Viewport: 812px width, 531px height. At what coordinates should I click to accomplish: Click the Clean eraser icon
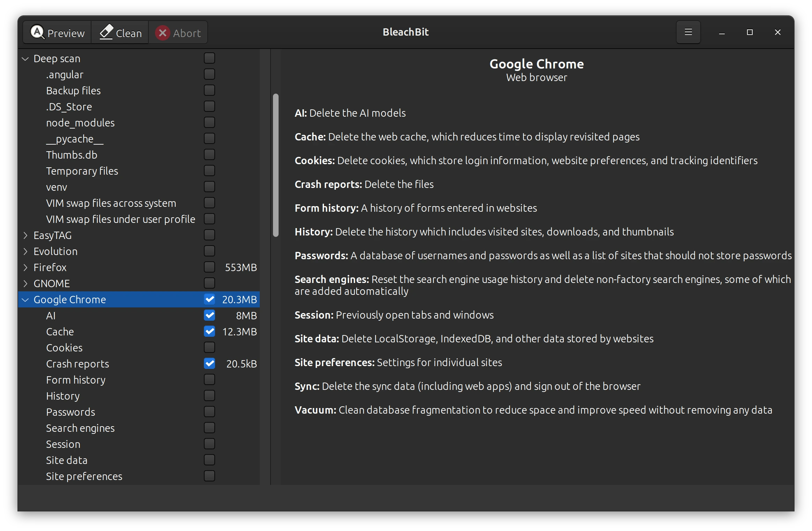tap(106, 32)
